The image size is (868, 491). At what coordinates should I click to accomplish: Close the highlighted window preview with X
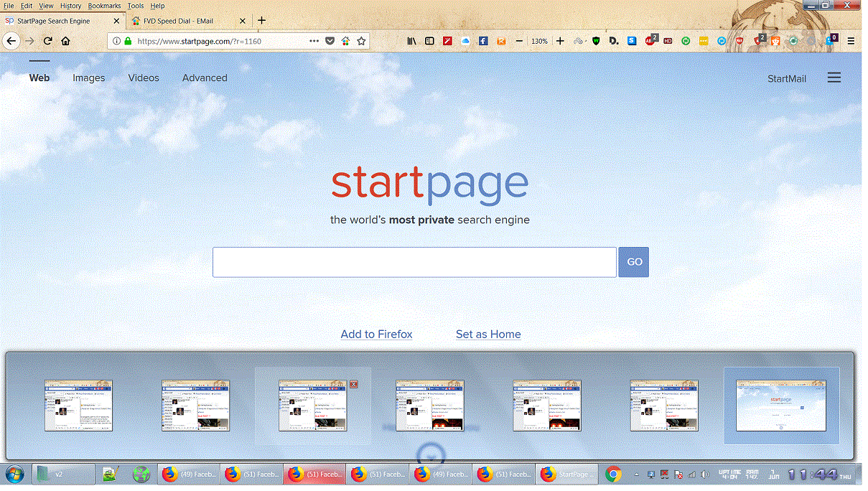coord(353,384)
